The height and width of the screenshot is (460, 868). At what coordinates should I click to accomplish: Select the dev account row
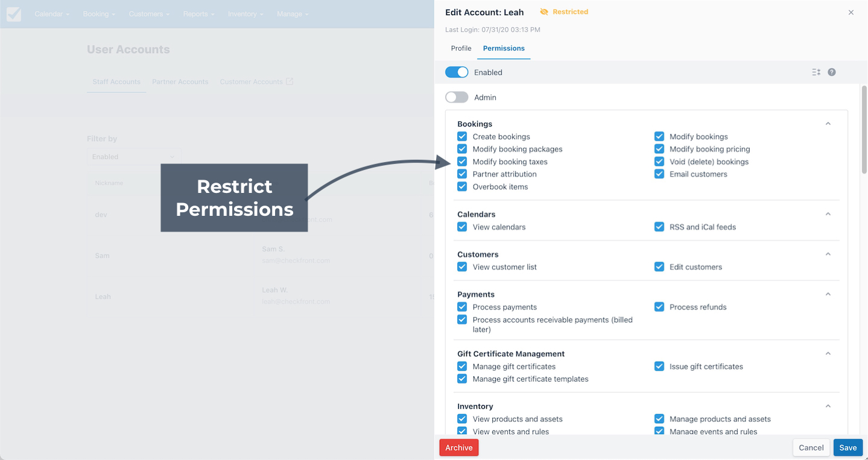[x=261, y=215]
